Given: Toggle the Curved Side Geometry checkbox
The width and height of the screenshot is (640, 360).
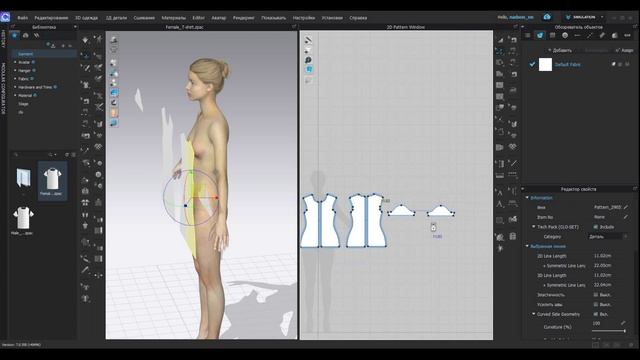Looking at the screenshot, I should [596, 314].
